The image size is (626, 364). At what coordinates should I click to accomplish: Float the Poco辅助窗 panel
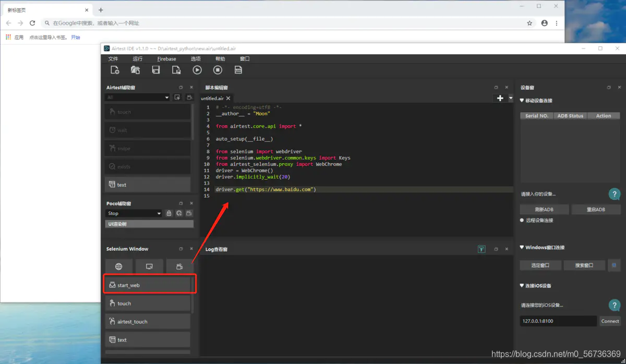coord(181,203)
